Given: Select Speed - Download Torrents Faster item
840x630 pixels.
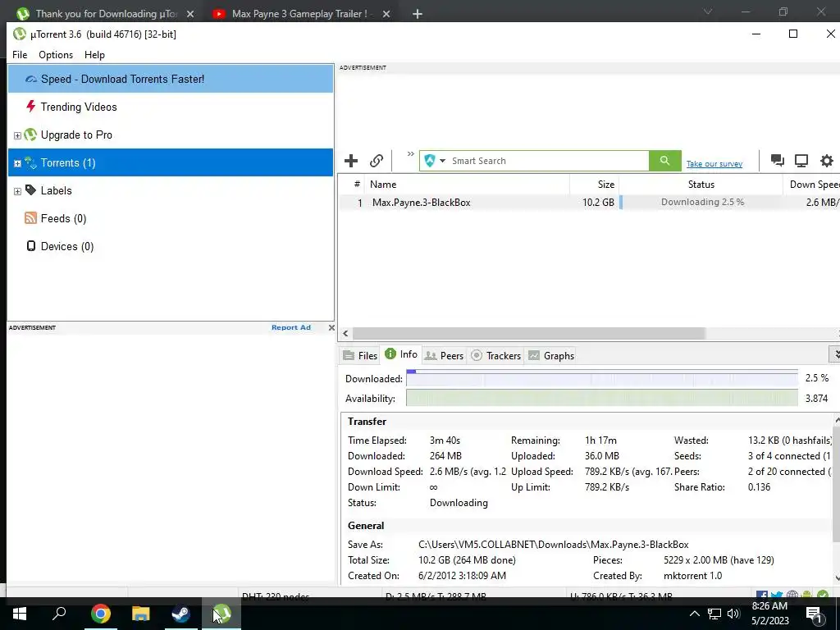Looking at the screenshot, I should [x=171, y=79].
